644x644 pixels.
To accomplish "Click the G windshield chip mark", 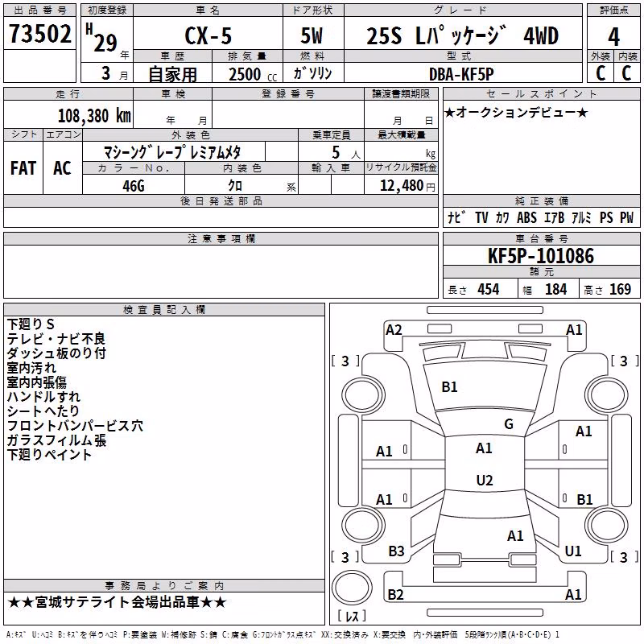I will [x=509, y=424].
